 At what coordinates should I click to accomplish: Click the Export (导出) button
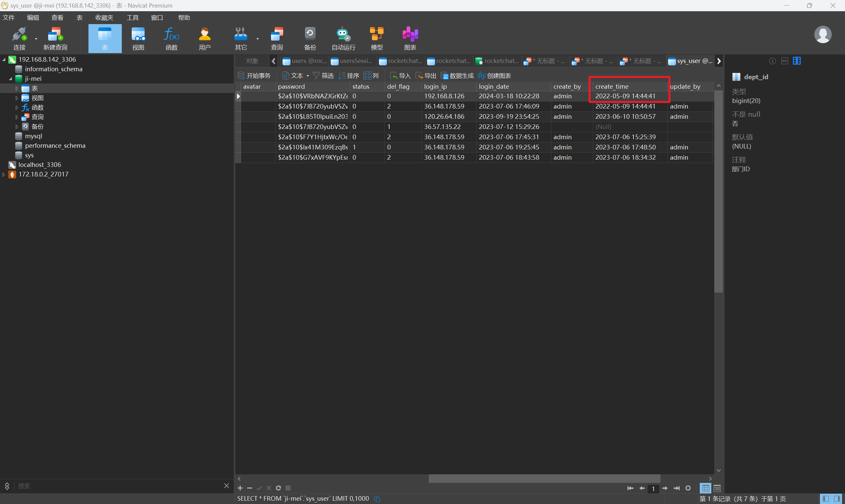[426, 76]
